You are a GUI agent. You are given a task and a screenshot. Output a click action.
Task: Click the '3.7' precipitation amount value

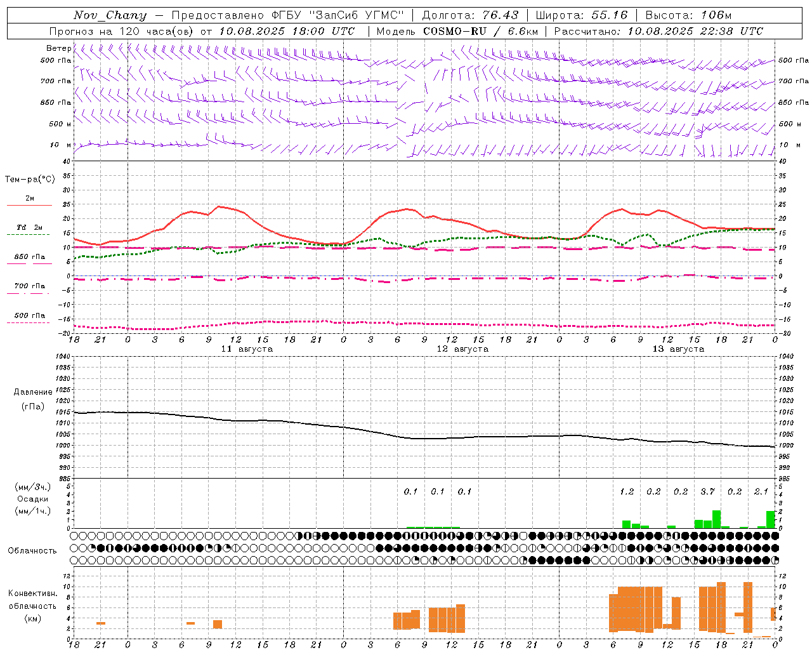(x=708, y=492)
